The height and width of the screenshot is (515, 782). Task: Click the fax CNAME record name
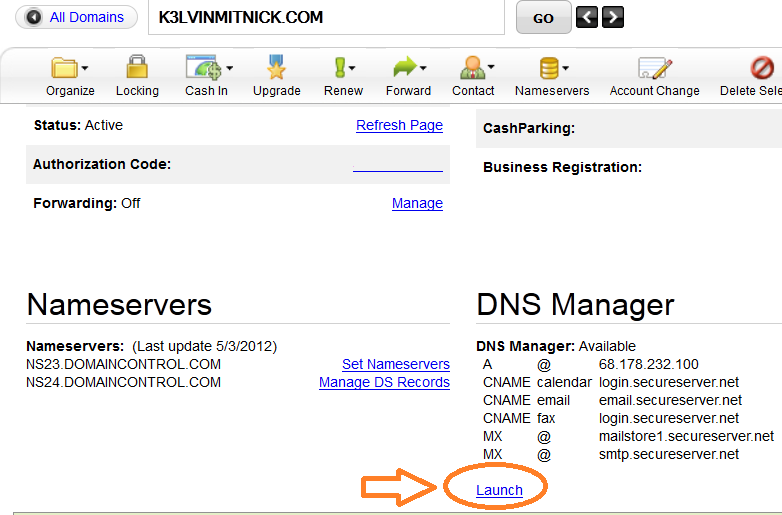[546, 418]
